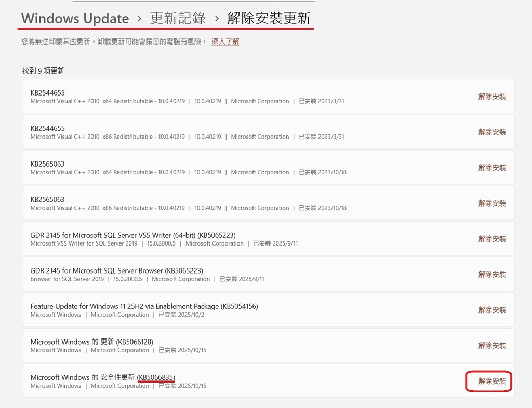Select GDR 2145 SQL Server VSS Writer title

point(133,235)
